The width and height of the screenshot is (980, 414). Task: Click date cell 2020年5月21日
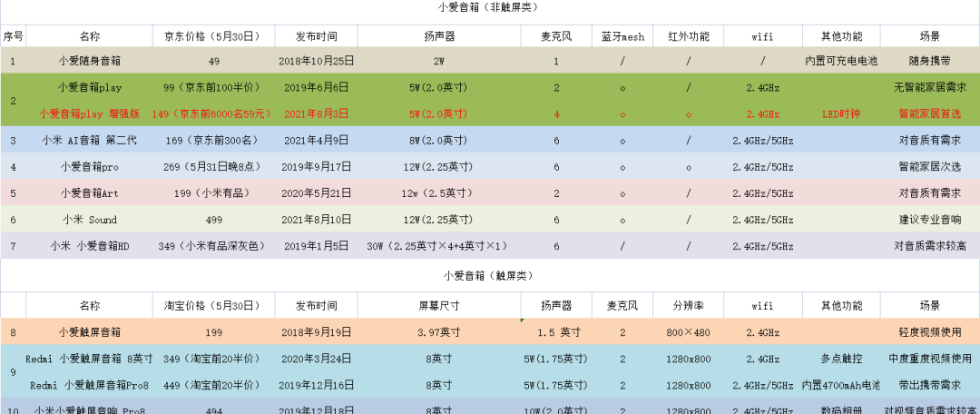317,193
